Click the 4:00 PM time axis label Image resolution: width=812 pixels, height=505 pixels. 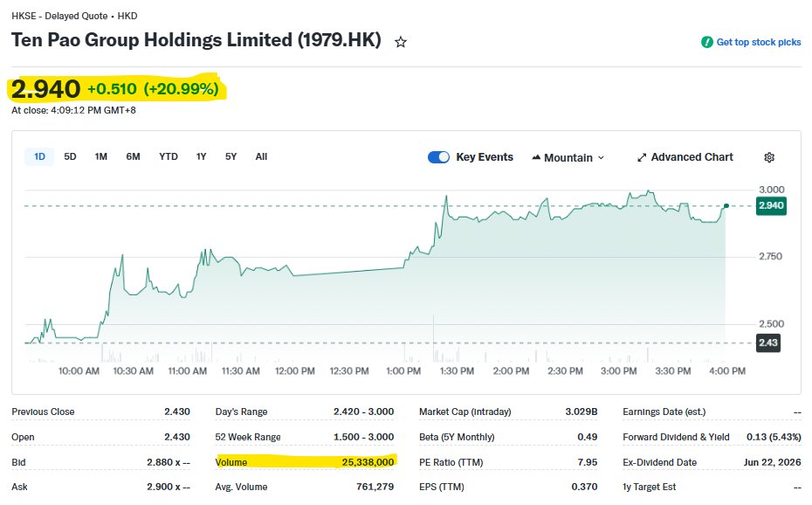(727, 371)
